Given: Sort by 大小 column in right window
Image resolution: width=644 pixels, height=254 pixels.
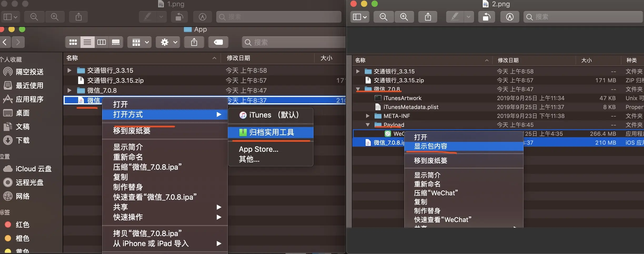Looking at the screenshot, I should (x=598, y=60).
